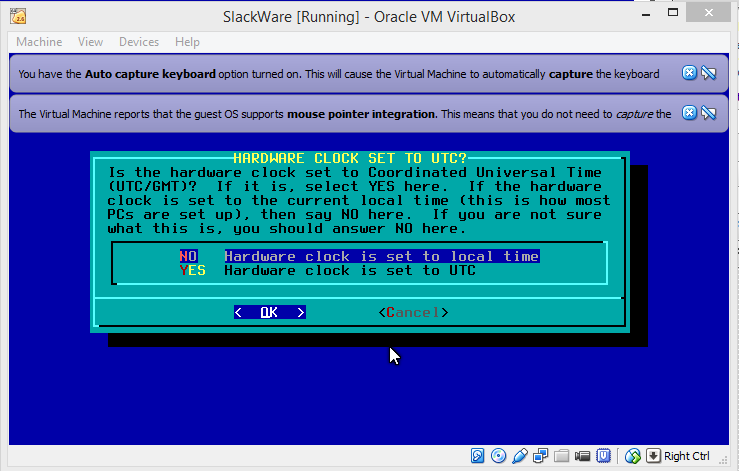This screenshot has height=471, width=739.
Task: Open the Machine menu
Action: 39,42
